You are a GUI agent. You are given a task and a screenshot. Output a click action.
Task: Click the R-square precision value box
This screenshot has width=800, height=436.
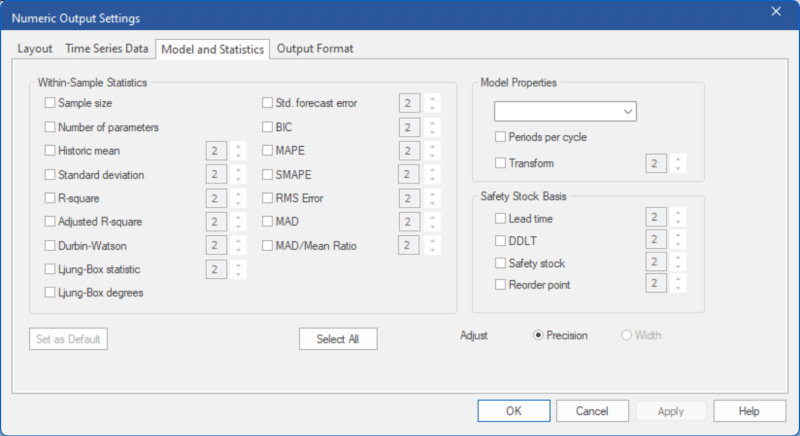[x=216, y=198]
